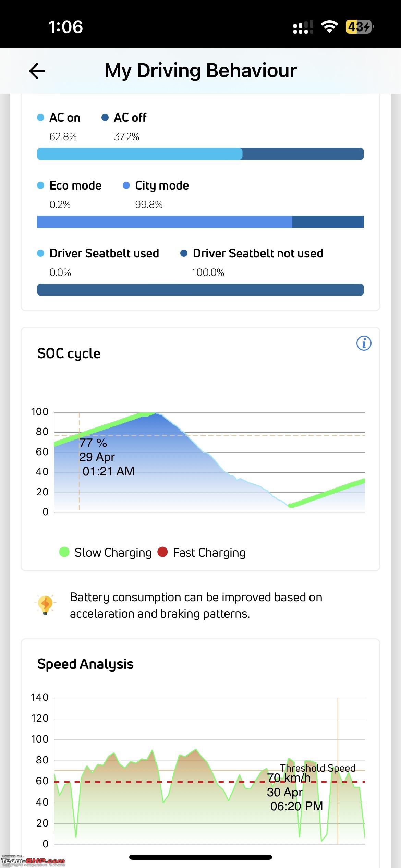Tap the battery charging indicator
401x868 pixels.
click(360, 27)
